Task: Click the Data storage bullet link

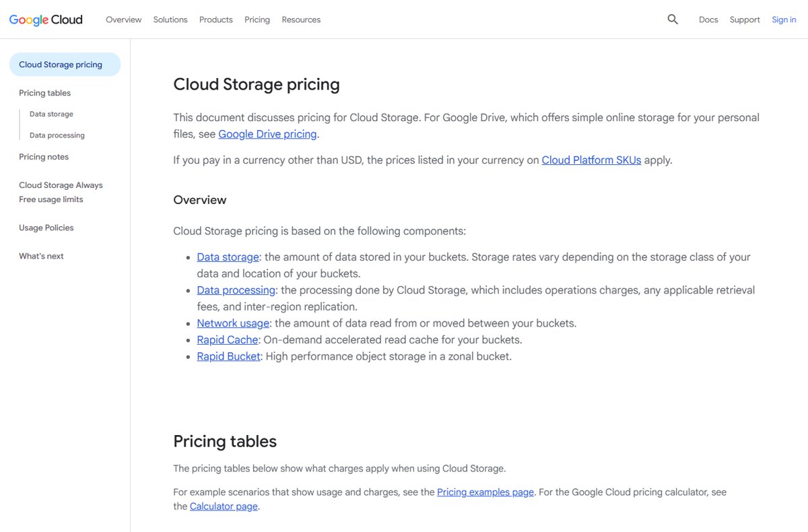Action: click(228, 257)
